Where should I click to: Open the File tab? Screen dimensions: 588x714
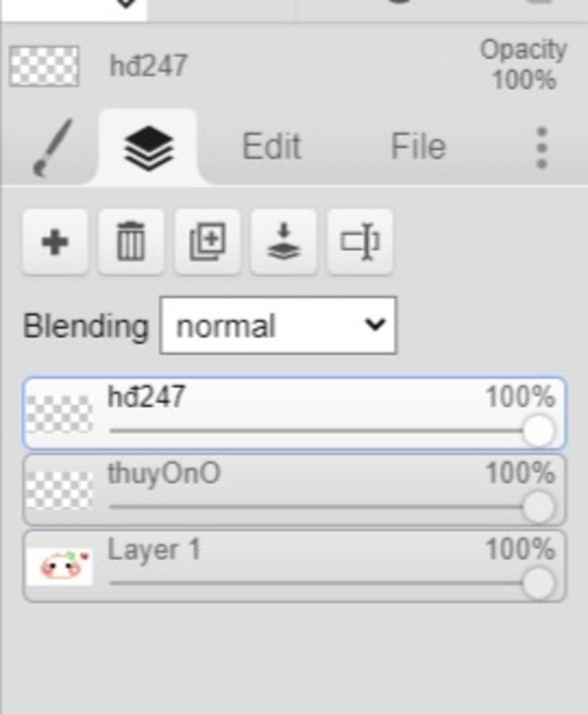(418, 146)
